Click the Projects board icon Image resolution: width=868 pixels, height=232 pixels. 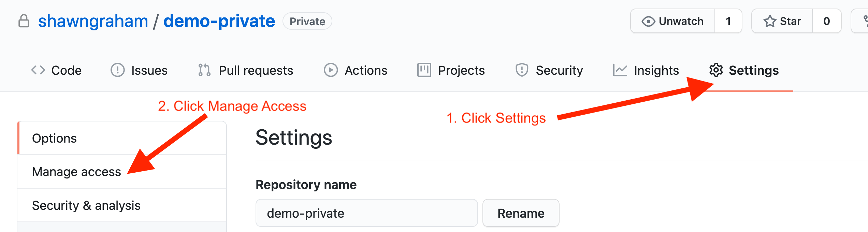pos(424,70)
